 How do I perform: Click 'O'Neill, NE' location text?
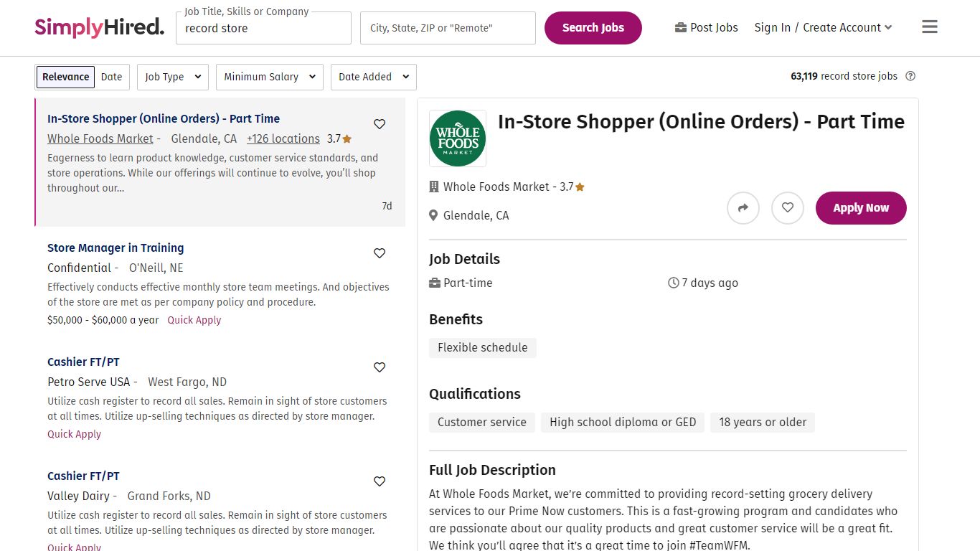156,268
